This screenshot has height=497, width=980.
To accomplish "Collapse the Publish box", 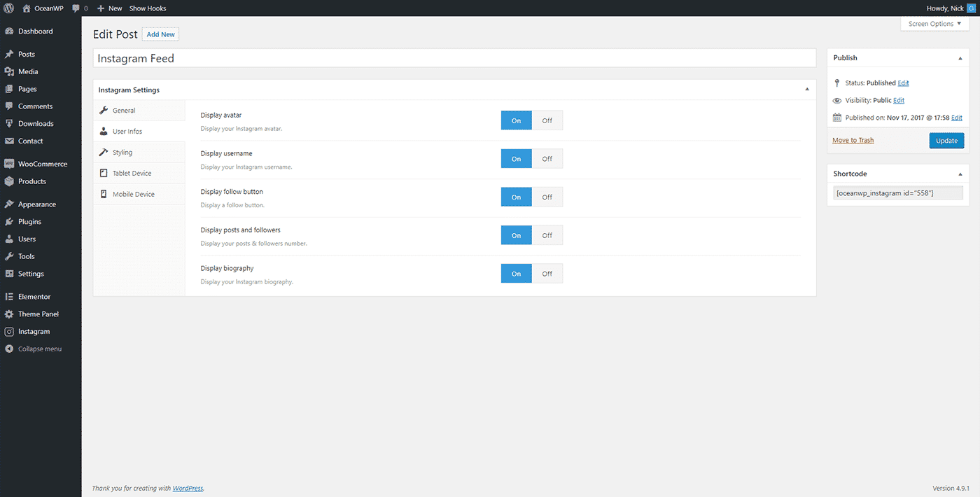I will 960,58.
